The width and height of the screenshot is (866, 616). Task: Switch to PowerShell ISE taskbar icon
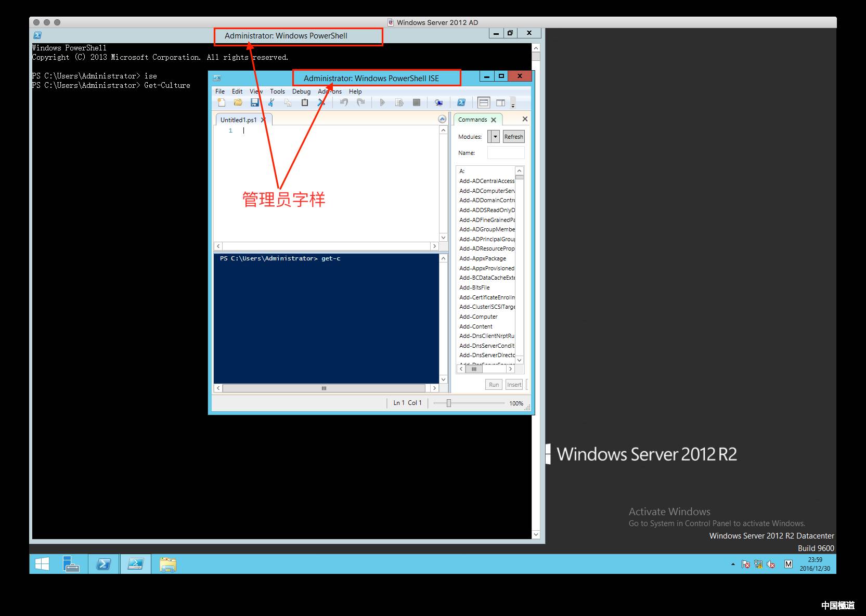pyautogui.click(x=136, y=564)
